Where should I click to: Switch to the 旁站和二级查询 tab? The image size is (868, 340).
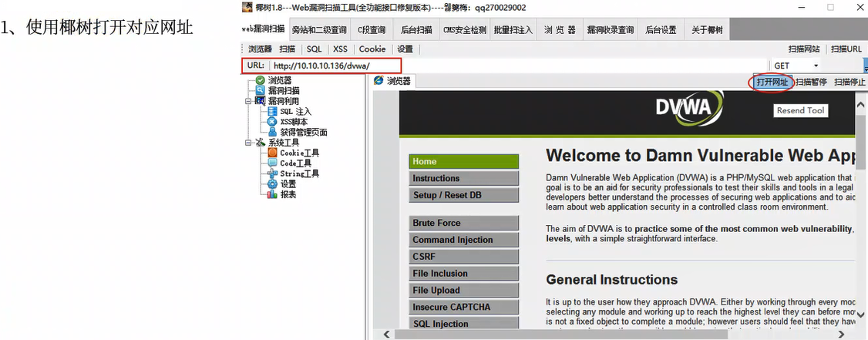pos(319,30)
